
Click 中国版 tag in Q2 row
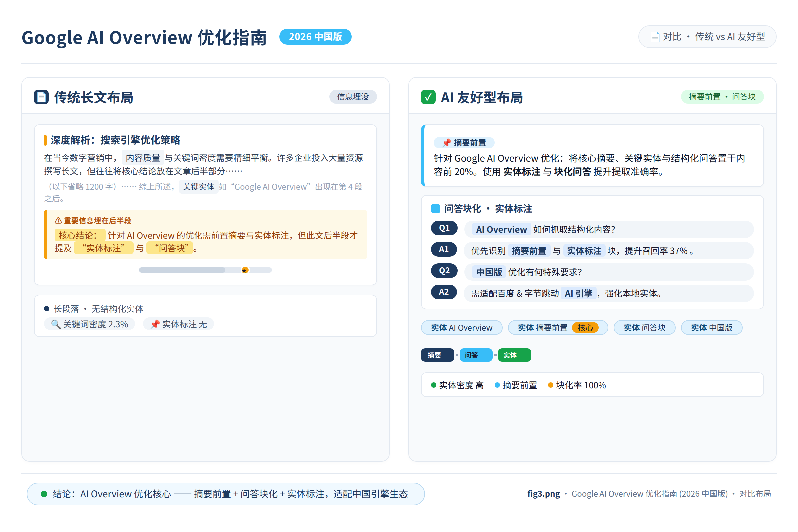point(489,272)
